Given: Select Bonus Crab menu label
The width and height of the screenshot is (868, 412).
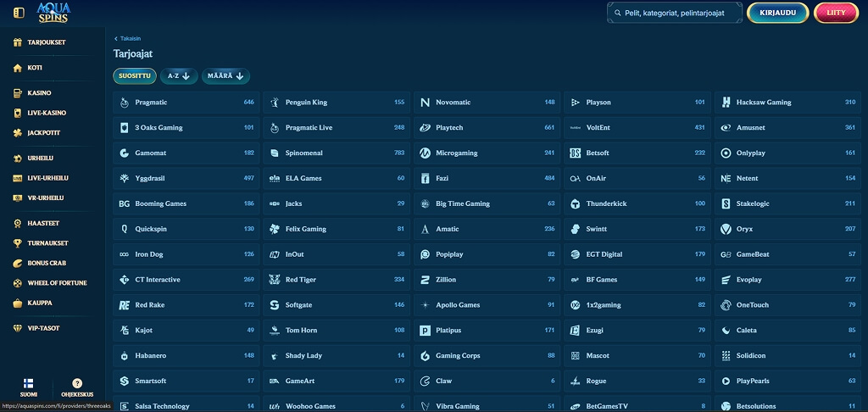Looking at the screenshot, I should (x=47, y=263).
